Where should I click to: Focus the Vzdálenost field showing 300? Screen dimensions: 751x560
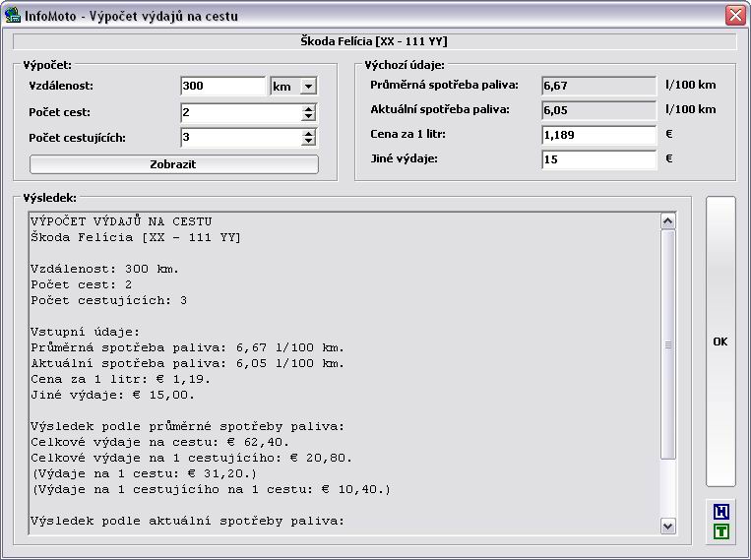[x=223, y=87]
